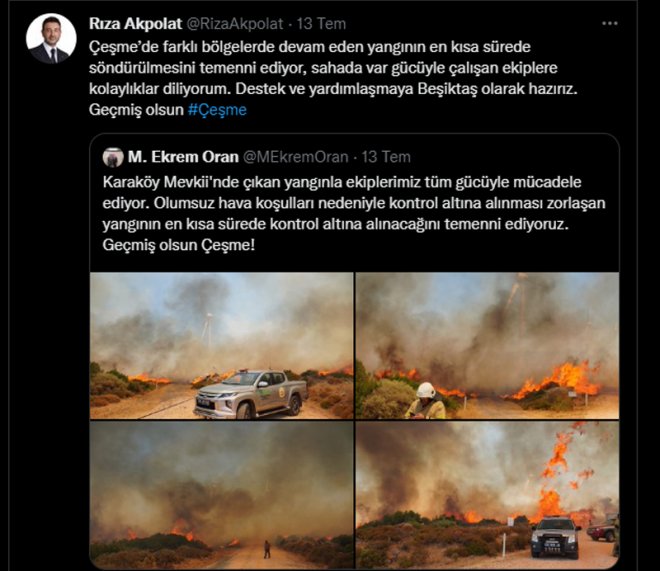Click the wind turbine in the top-left photo
The width and height of the screenshot is (660, 571).
207,330
